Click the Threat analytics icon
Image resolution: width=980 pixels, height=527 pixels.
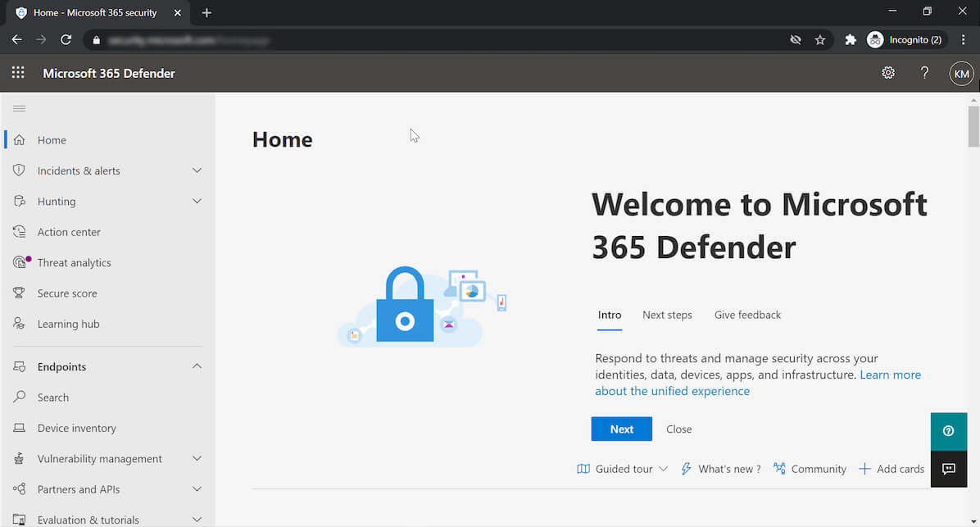click(x=20, y=262)
